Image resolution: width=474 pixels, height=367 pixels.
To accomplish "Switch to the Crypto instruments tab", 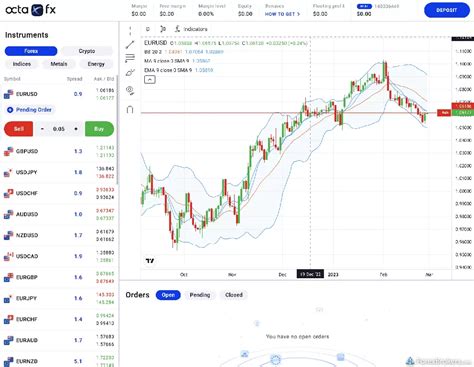I will (x=87, y=51).
